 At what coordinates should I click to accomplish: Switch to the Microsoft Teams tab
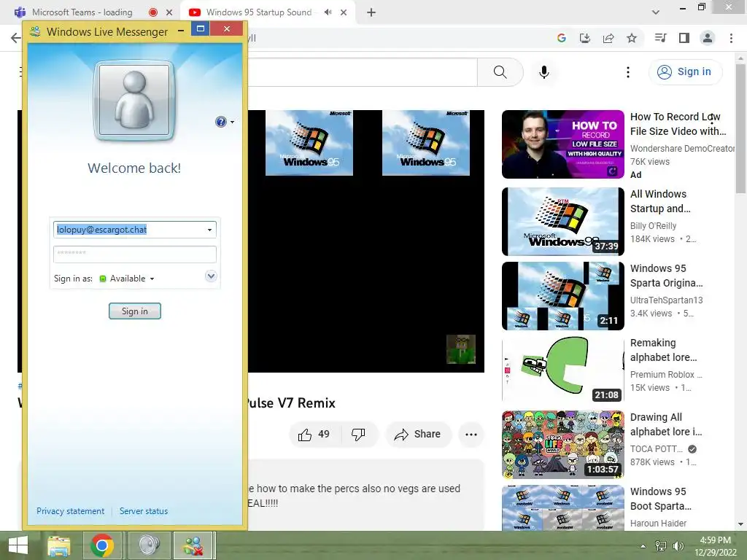click(82, 12)
